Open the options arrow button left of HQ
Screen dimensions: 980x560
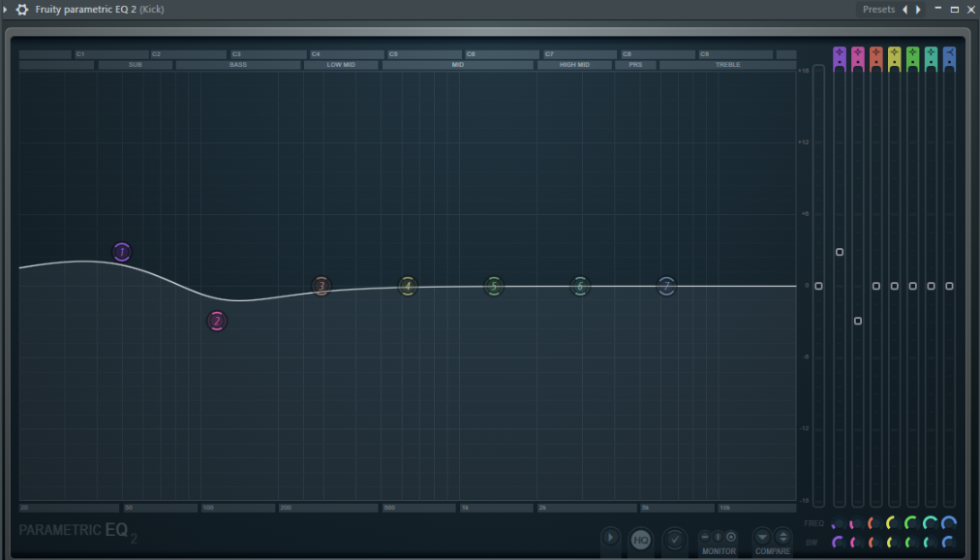(611, 538)
